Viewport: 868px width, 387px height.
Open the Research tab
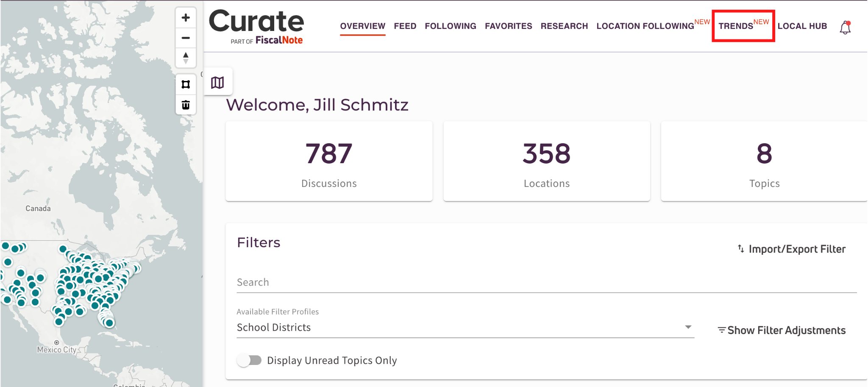[x=564, y=26]
